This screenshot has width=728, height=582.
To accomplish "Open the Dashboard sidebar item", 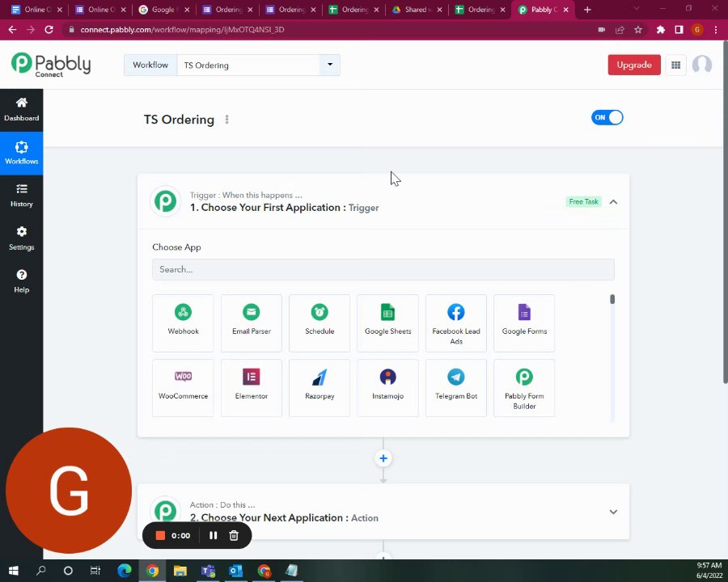I will click(x=21, y=110).
